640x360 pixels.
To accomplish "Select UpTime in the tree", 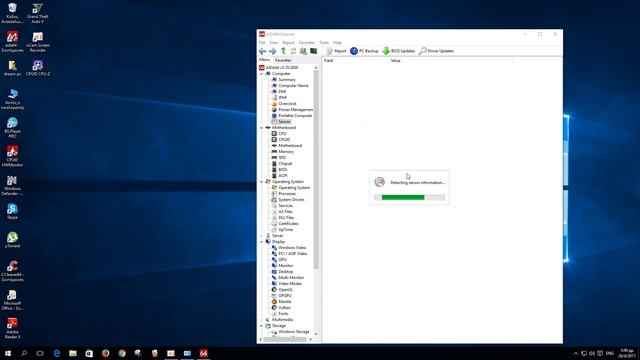I will click(285, 229).
